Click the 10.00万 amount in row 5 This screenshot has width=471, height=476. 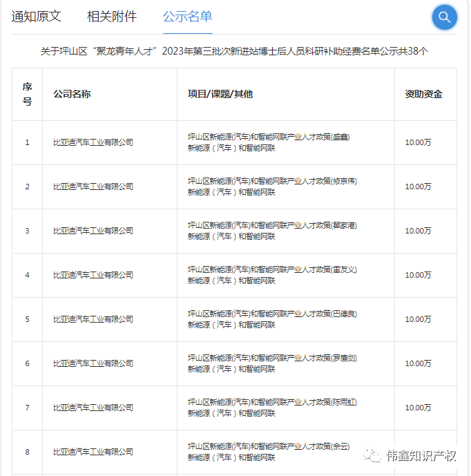(x=418, y=319)
